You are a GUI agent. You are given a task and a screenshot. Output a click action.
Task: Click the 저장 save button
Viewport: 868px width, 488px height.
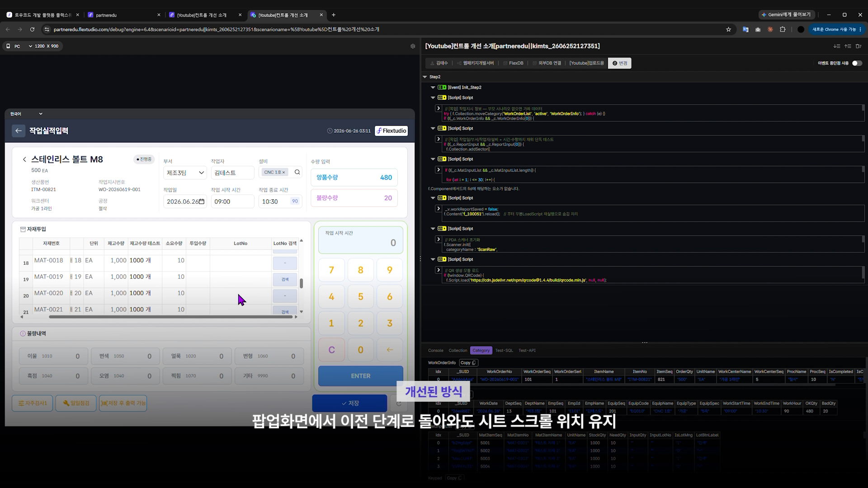click(x=349, y=403)
